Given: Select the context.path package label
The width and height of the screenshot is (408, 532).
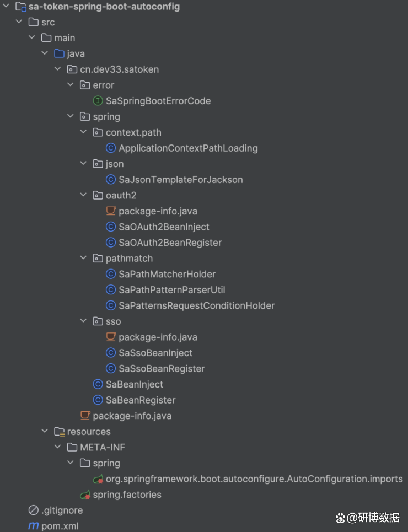Looking at the screenshot, I should (x=133, y=133).
